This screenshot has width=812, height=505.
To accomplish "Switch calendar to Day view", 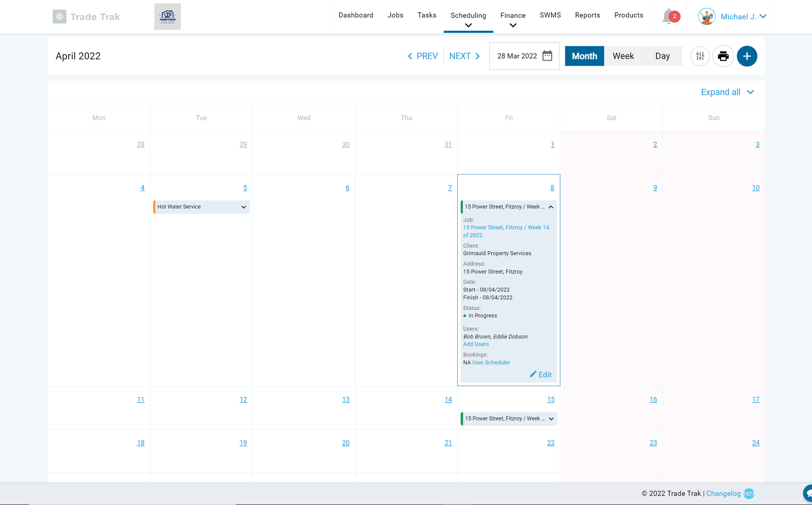I will (x=662, y=56).
